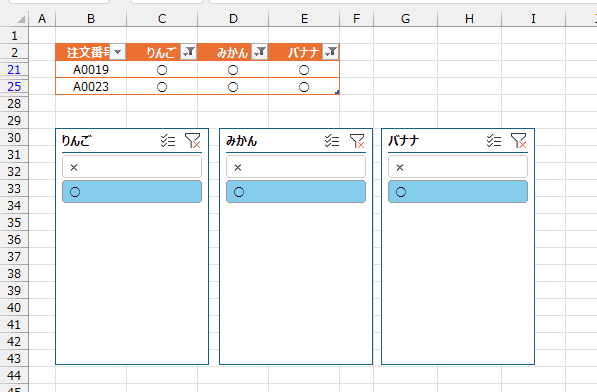The width and height of the screenshot is (597, 392).
Task: Select cell containing A0019
Action: click(x=91, y=70)
